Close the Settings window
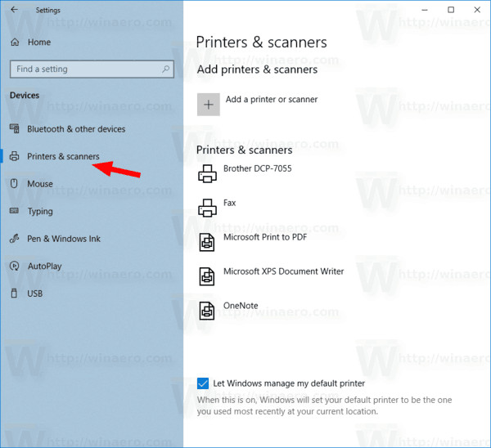The image size is (491, 448). pyautogui.click(x=477, y=10)
